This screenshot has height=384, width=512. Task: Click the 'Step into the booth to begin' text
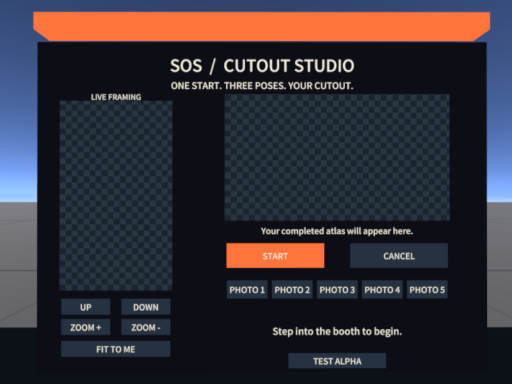337,331
